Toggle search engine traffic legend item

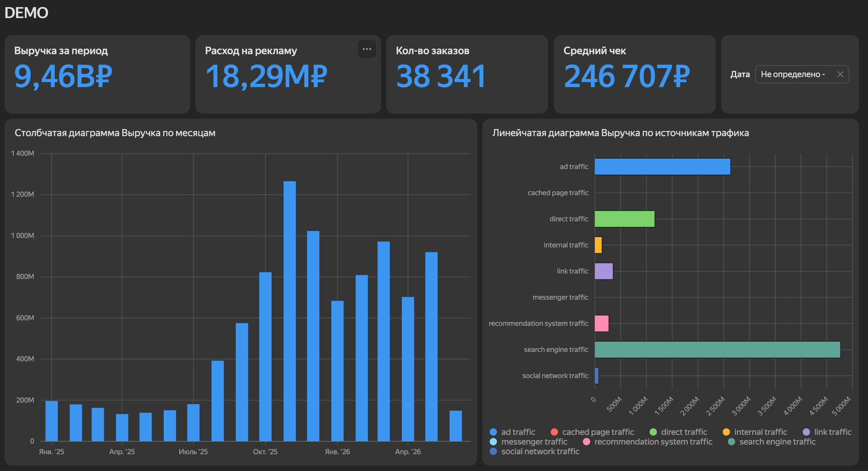tap(772, 442)
